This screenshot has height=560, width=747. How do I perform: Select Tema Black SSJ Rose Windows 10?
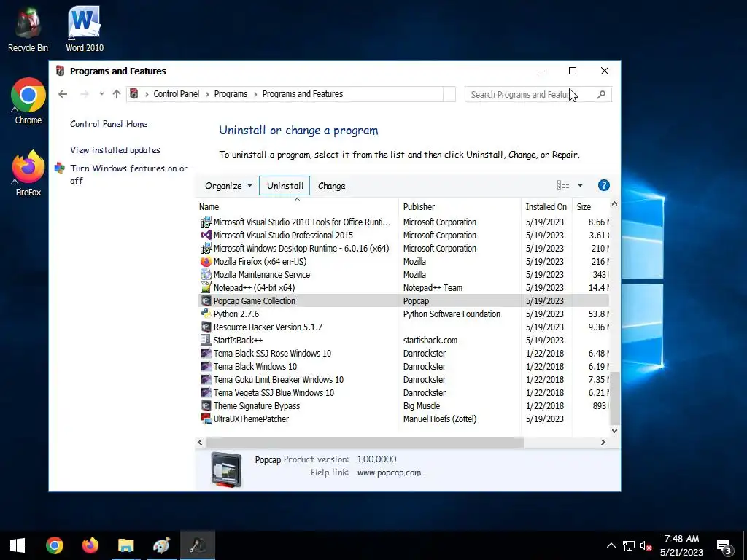point(272,354)
